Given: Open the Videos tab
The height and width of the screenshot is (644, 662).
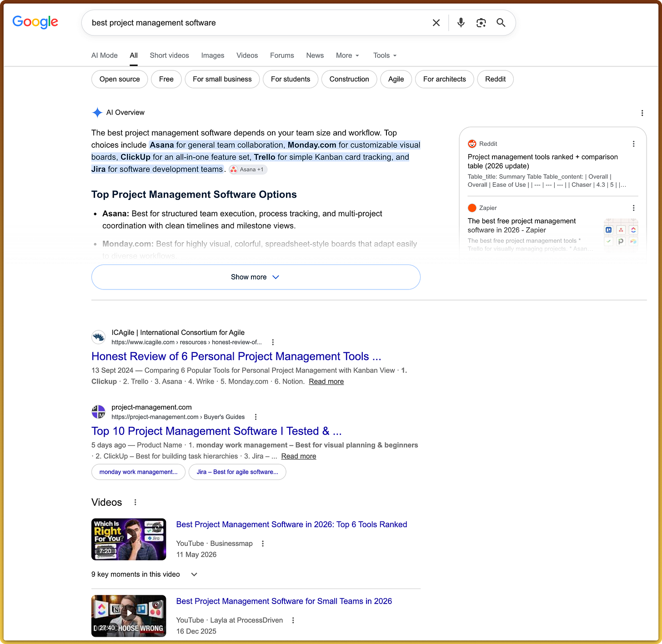Looking at the screenshot, I should 247,55.
